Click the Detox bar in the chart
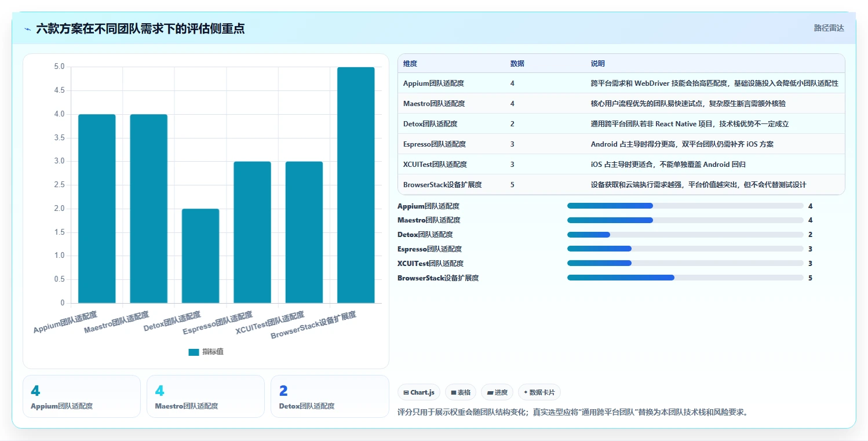 coord(200,256)
